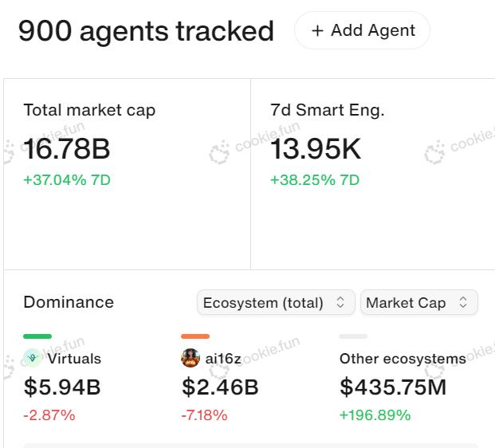Click the green Virtuals dominance color bar

pyautogui.click(x=37, y=336)
